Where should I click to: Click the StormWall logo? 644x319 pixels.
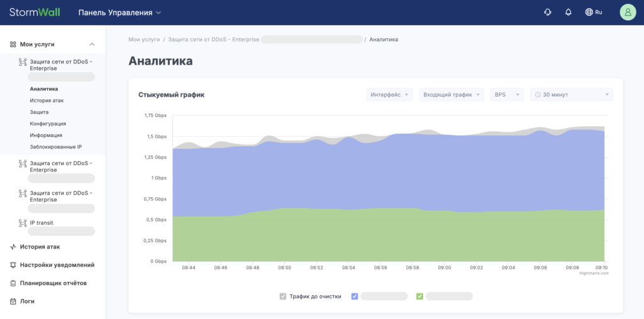35,12
